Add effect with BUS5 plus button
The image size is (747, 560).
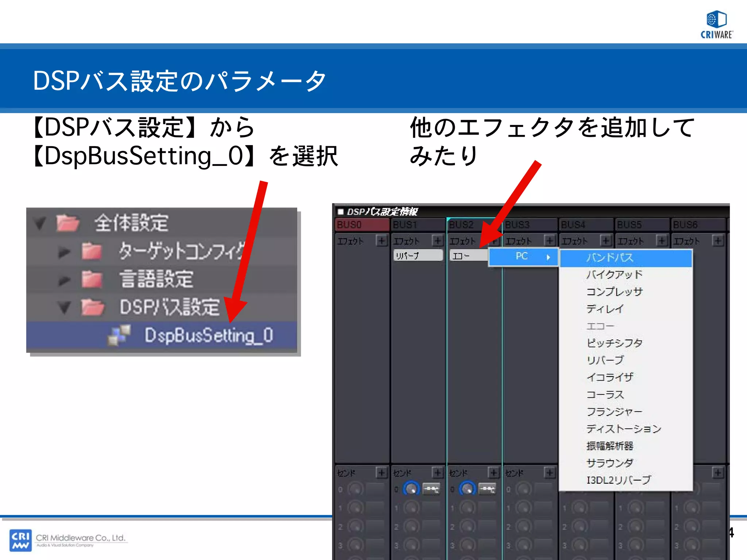tap(662, 241)
